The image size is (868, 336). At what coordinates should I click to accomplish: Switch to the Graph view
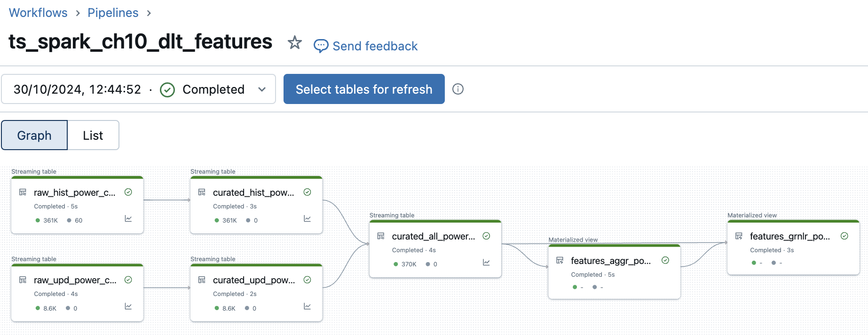click(x=34, y=135)
